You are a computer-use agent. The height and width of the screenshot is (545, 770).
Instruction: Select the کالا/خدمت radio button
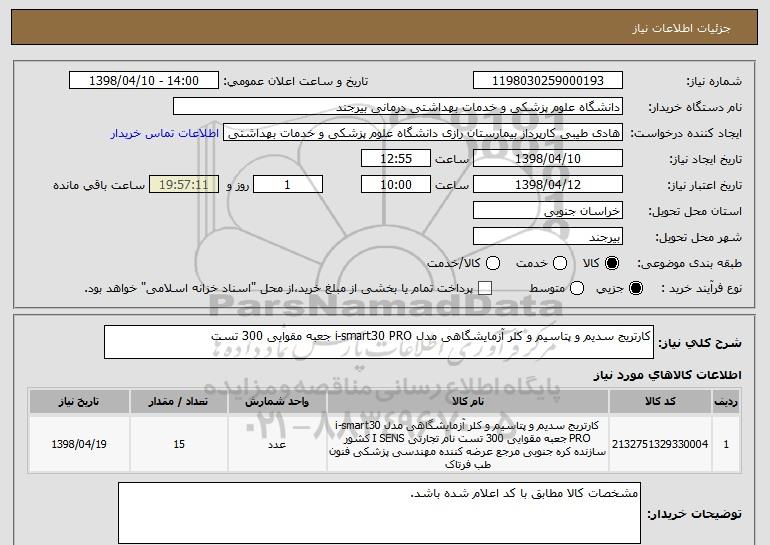(x=493, y=264)
